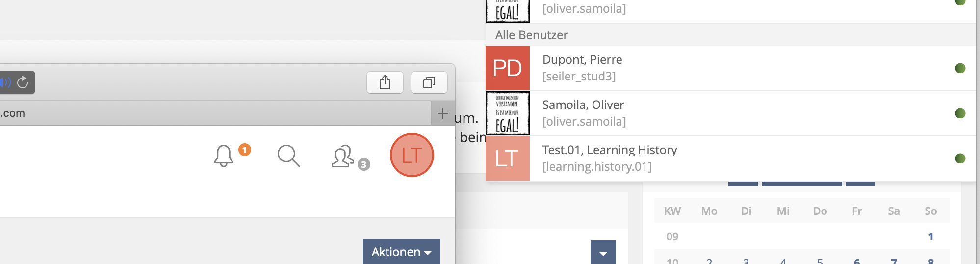Click the EGAL! profile picture of Oliver

507,113
